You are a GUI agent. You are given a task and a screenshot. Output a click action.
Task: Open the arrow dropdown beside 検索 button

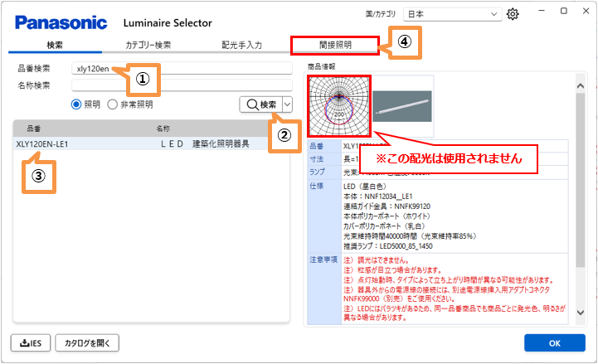[x=288, y=104]
